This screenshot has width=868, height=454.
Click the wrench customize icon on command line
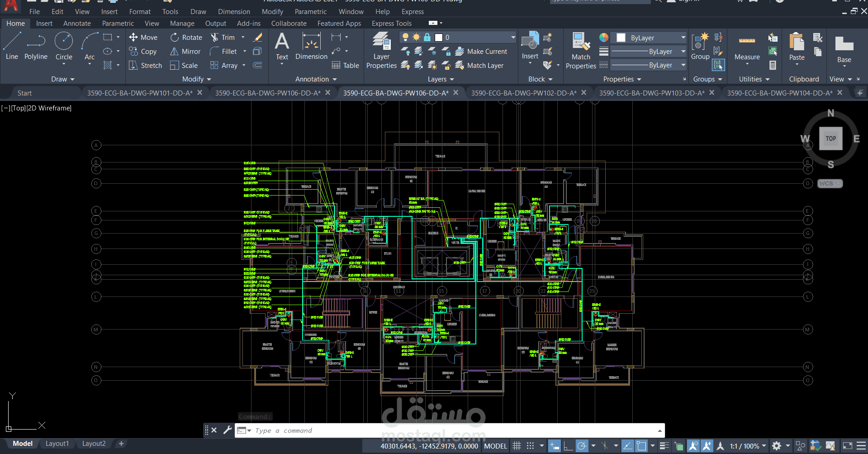(228, 430)
